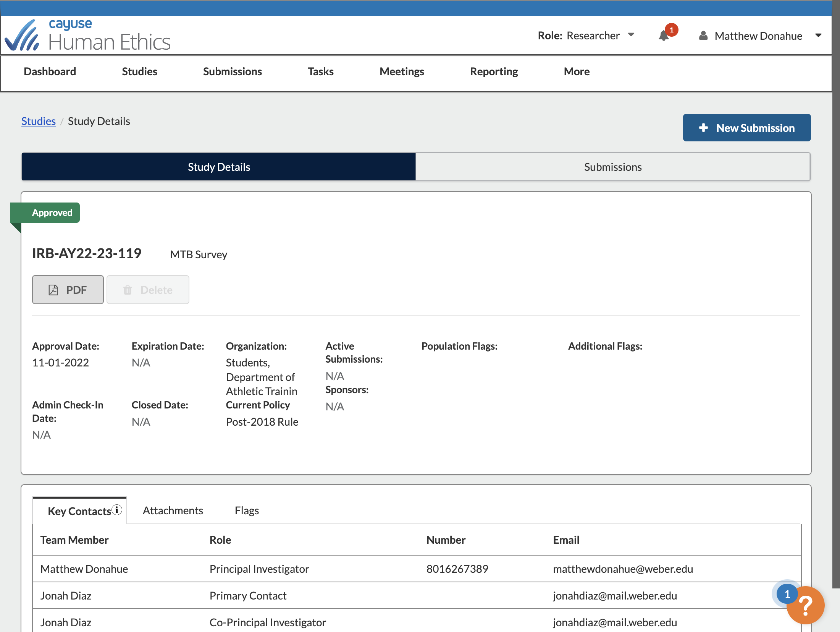
Task: Click the Email column header
Action: point(566,540)
